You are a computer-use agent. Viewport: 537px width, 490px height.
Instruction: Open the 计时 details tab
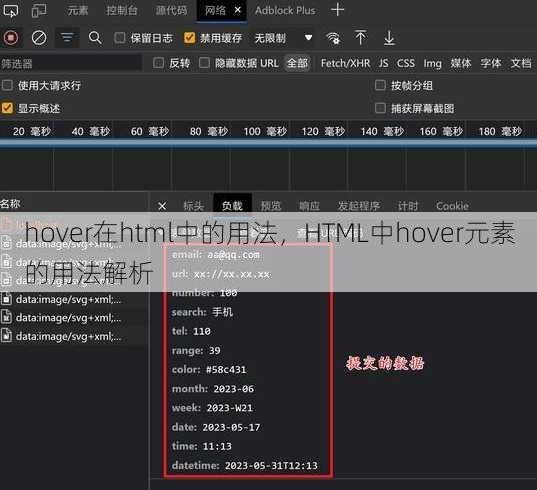click(408, 206)
